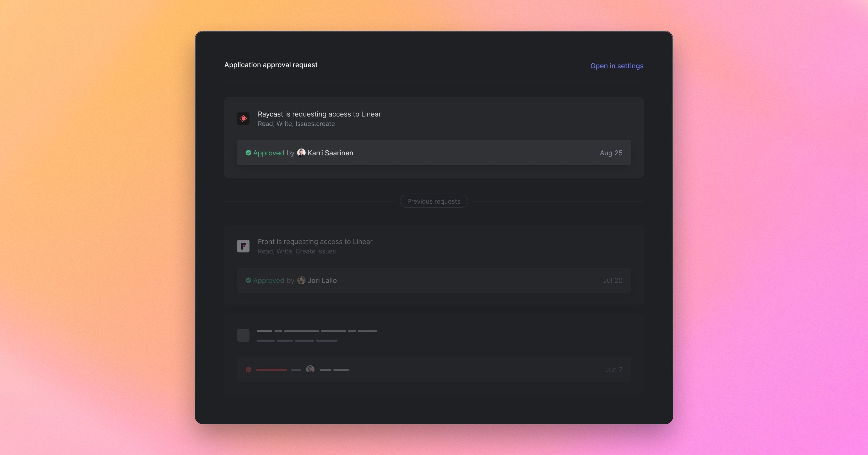Click Karri Saarinen's avatar
The width and height of the screenshot is (868, 455).
coord(301,153)
